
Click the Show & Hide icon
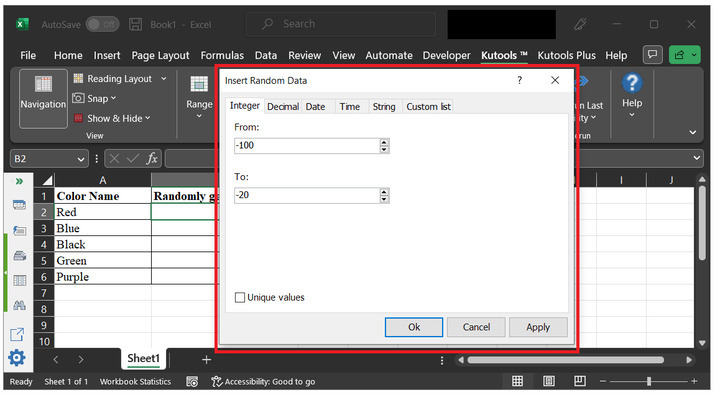(78, 118)
